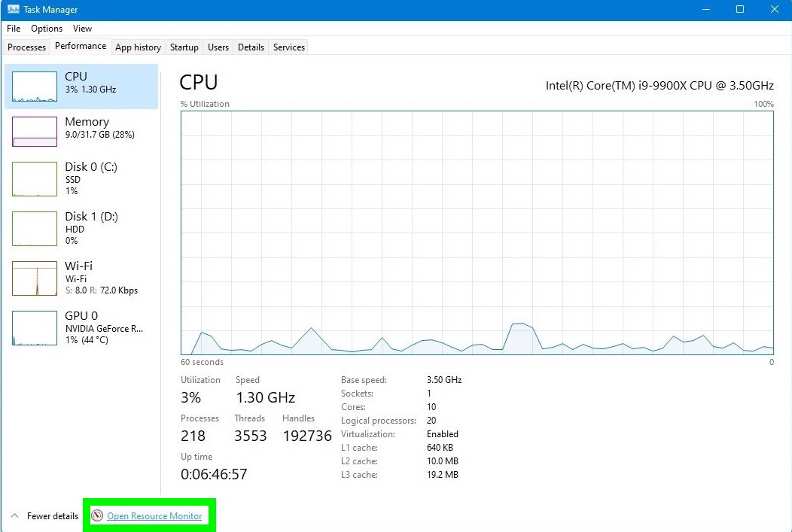
Task: Open the Startup tab
Action: click(x=184, y=47)
